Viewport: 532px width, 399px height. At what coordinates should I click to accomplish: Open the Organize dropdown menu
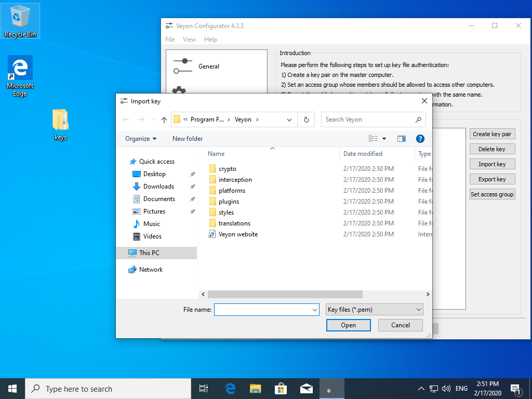(x=141, y=138)
